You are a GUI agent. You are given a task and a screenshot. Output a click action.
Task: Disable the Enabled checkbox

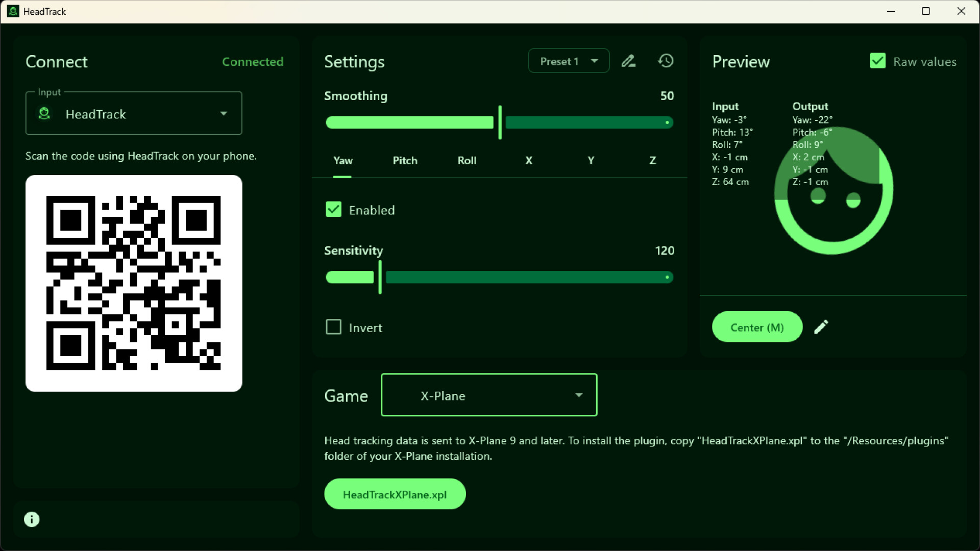333,209
